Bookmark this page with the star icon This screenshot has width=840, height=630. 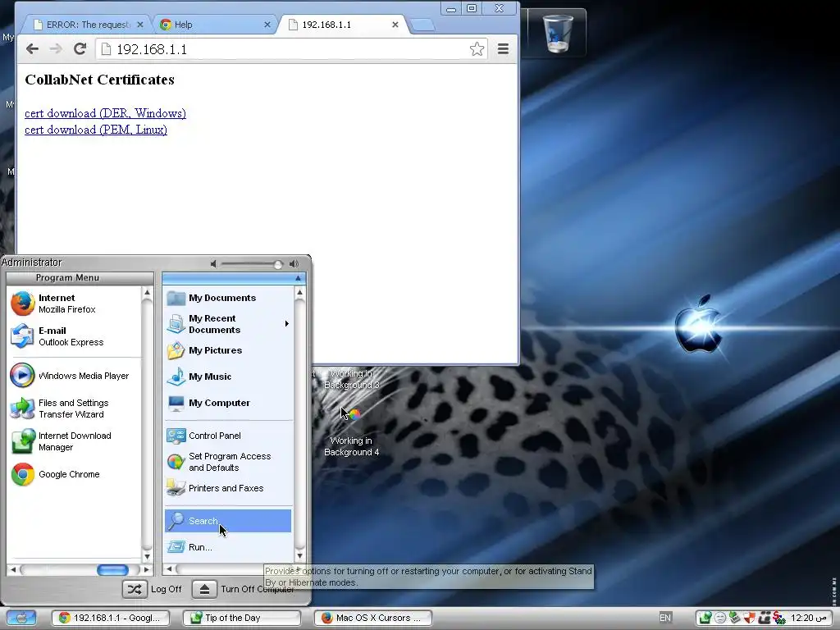click(x=477, y=49)
